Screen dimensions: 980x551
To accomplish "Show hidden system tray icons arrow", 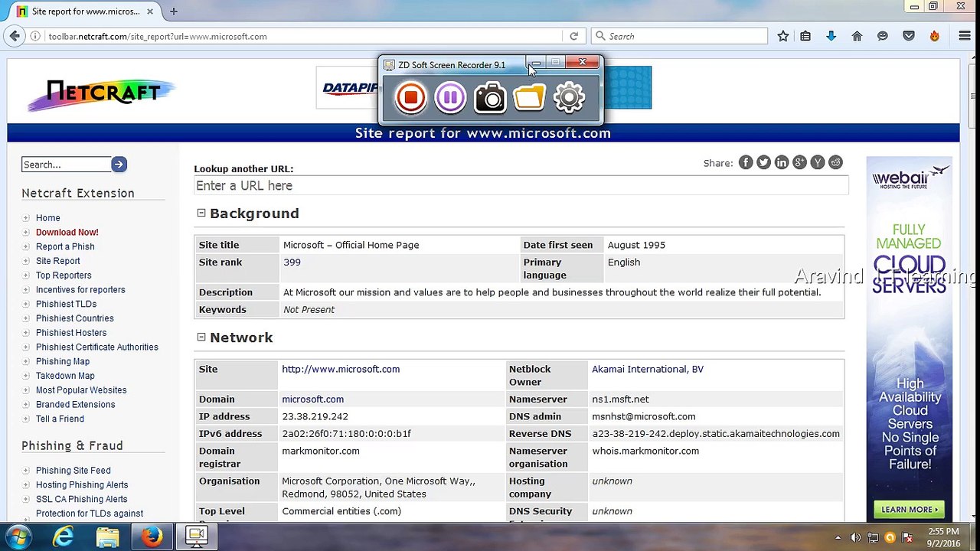I will [838, 537].
